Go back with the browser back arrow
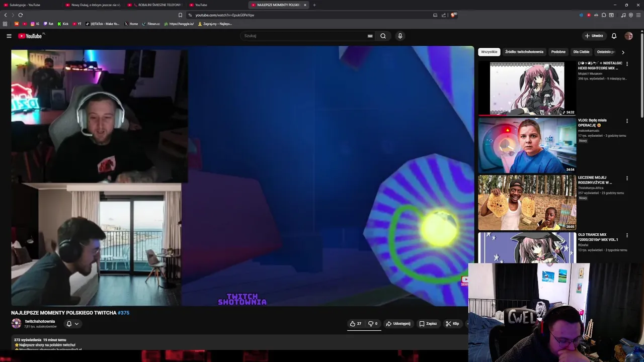The width and height of the screenshot is (644, 362). pos(6,15)
